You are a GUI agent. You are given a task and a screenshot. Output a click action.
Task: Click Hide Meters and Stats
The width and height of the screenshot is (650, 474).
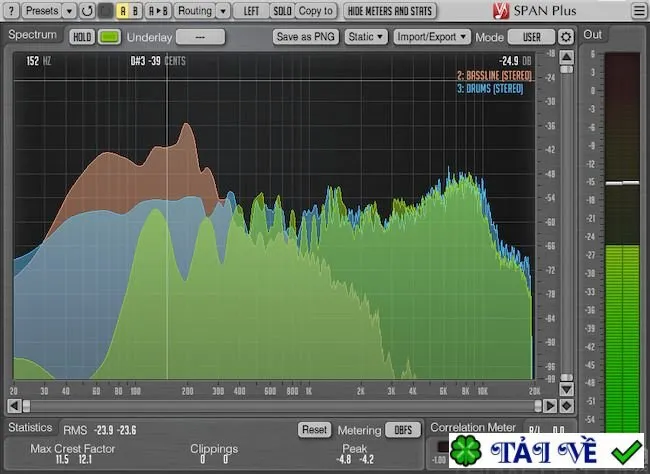click(390, 11)
